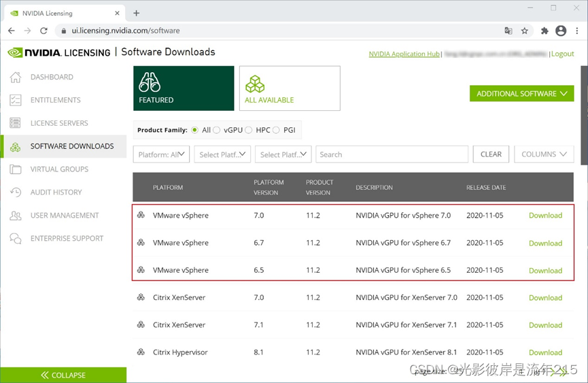The height and width of the screenshot is (383, 588).
Task: Click the Enterprise Support chat icon
Action: tap(16, 239)
